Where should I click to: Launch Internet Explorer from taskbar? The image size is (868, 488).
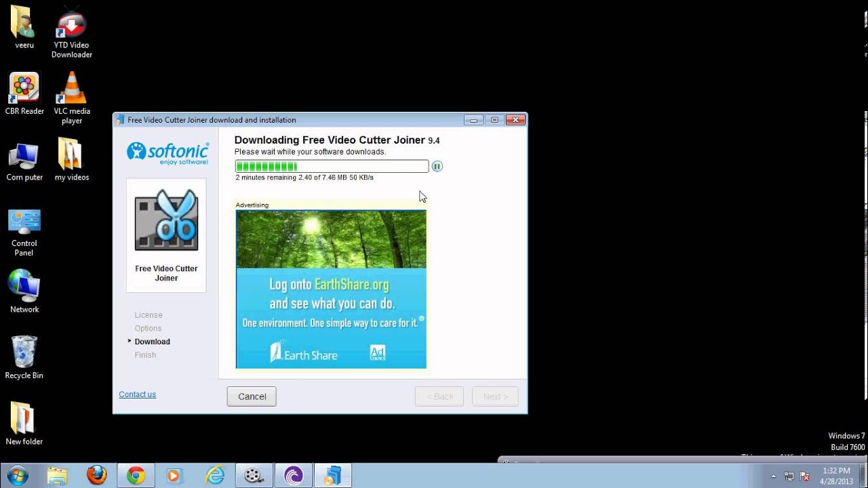point(215,476)
